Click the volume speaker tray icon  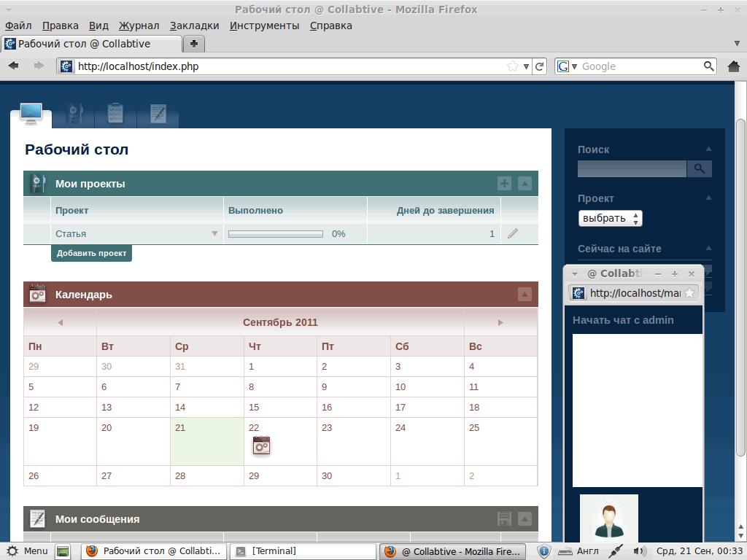640,551
